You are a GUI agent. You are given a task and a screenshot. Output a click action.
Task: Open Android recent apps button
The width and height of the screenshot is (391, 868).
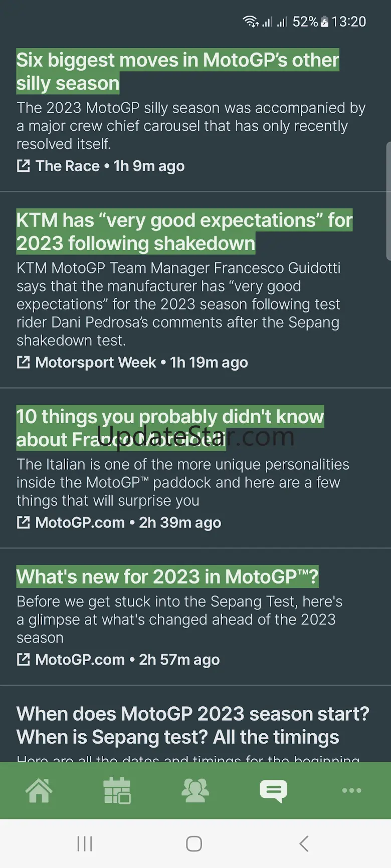(x=85, y=843)
